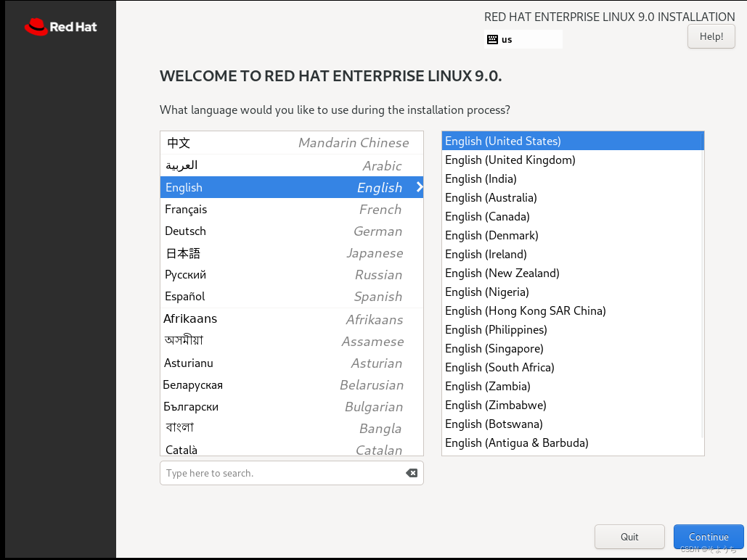The height and width of the screenshot is (560, 747).
Task: Click the language search input field
Action: click(x=292, y=473)
